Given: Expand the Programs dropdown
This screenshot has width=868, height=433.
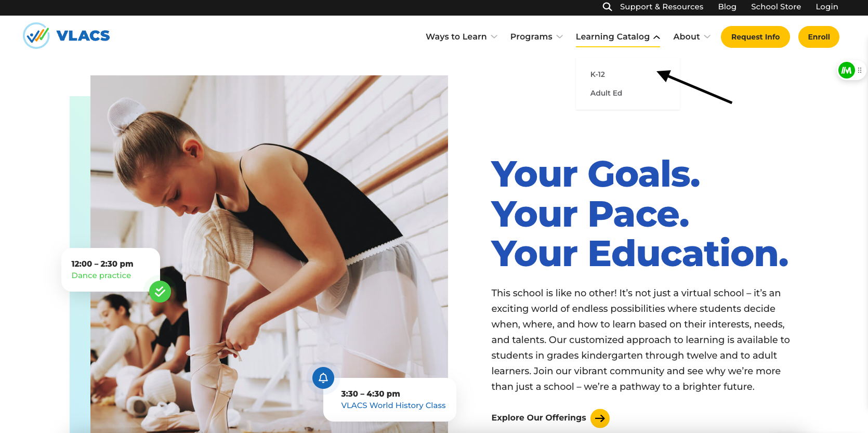Looking at the screenshot, I should [536, 37].
